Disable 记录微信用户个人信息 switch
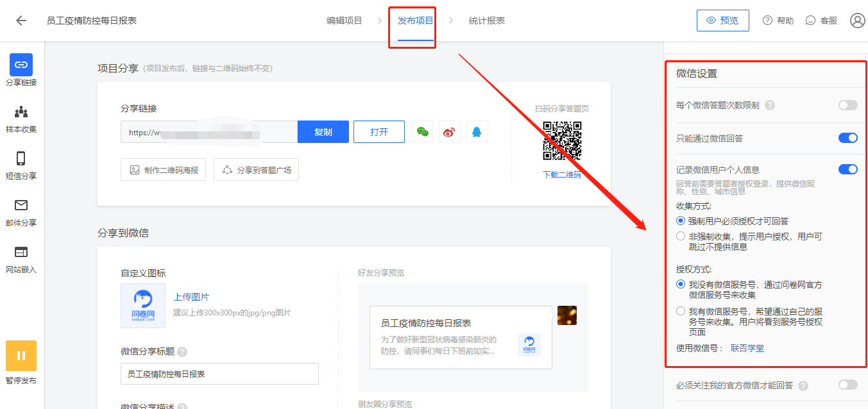This screenshot has width=868, height=409. 847,169
